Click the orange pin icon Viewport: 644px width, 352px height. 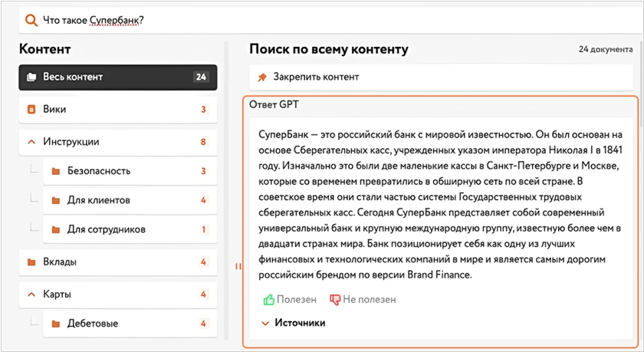coord(262,77)
